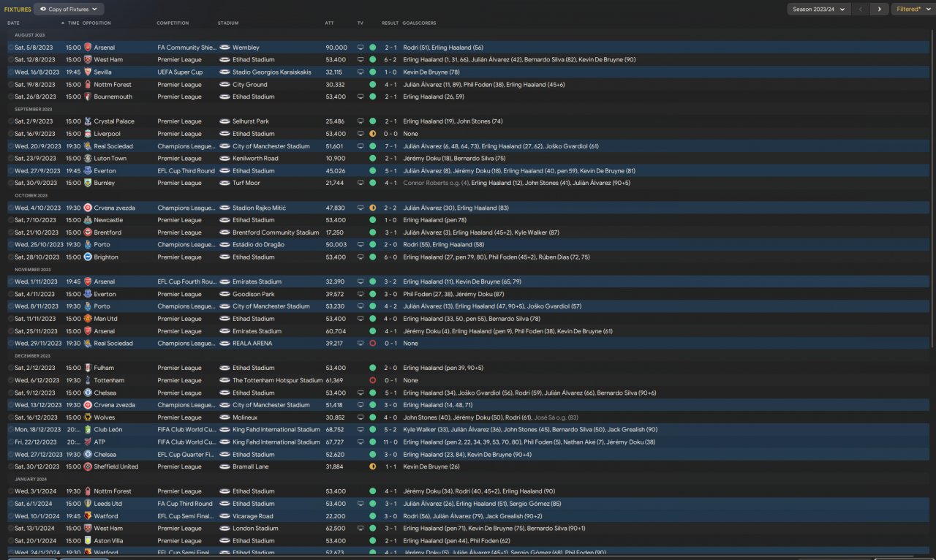
Task: Open the Crystal Palace club badge
Action: pos(88,121)
